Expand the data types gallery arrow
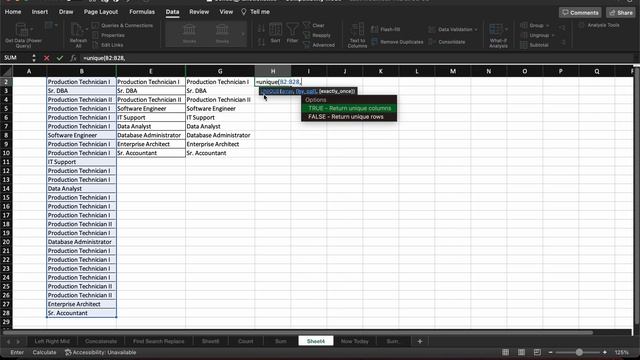 (243, 34)
